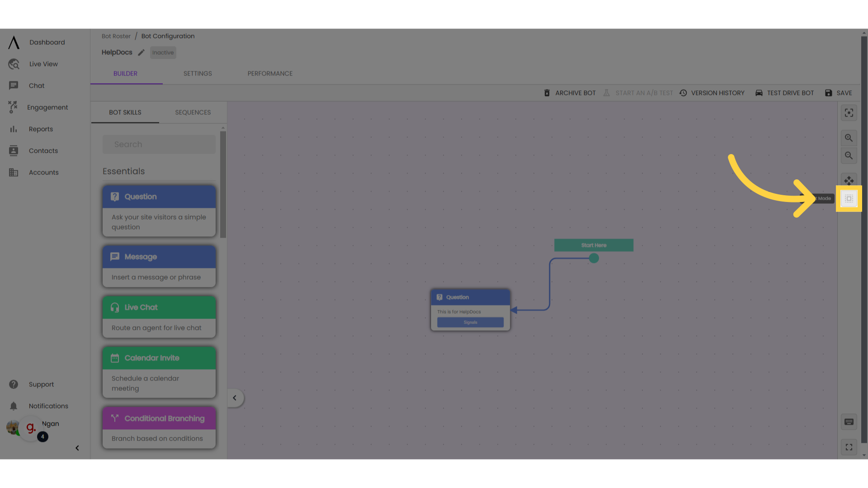The width and height of the screenshot is (868, 488).
Task: Toggle the Inactive status badge
Action: pyautogui.click(x=163, y=52)
